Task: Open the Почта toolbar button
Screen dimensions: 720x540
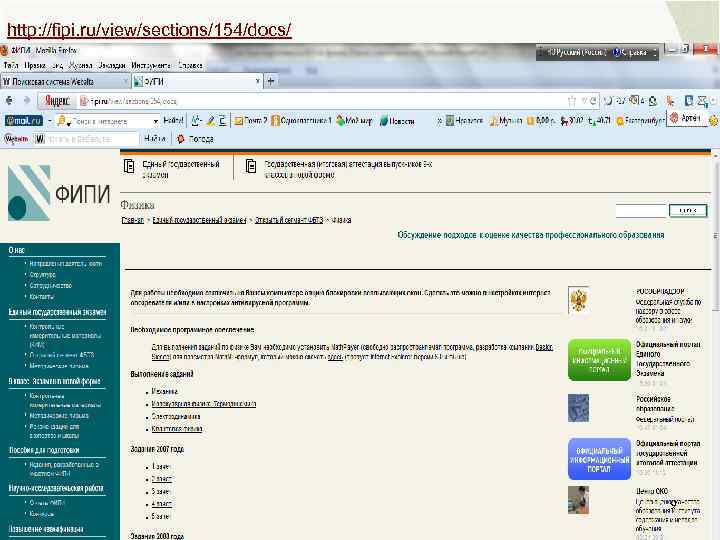Action: (x=251, y=121)
